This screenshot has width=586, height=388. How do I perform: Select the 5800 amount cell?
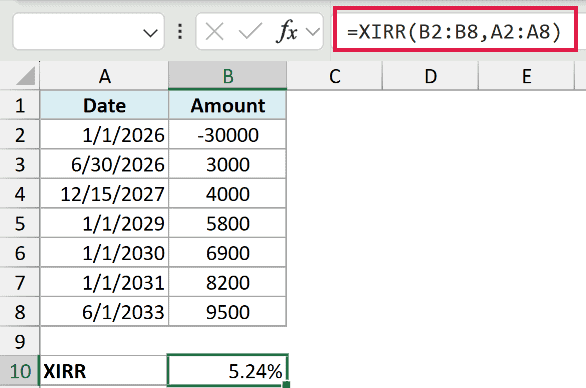pos(228,224)
